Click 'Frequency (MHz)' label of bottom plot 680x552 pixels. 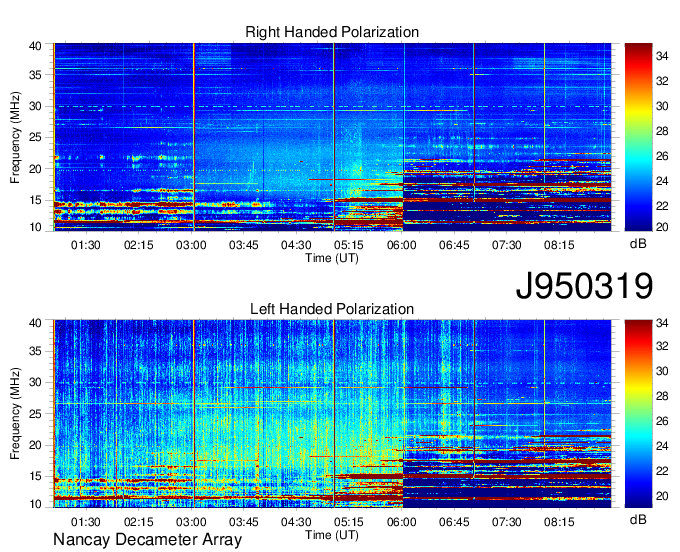coord(15,414)
